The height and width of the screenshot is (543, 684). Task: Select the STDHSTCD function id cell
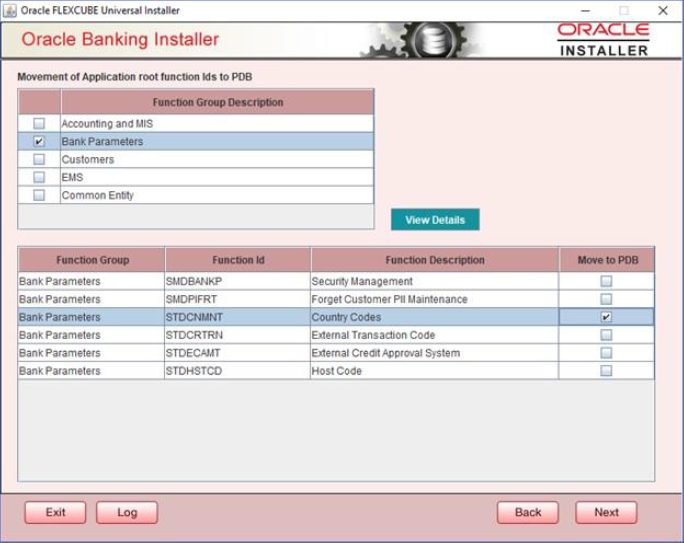point(237,371)
